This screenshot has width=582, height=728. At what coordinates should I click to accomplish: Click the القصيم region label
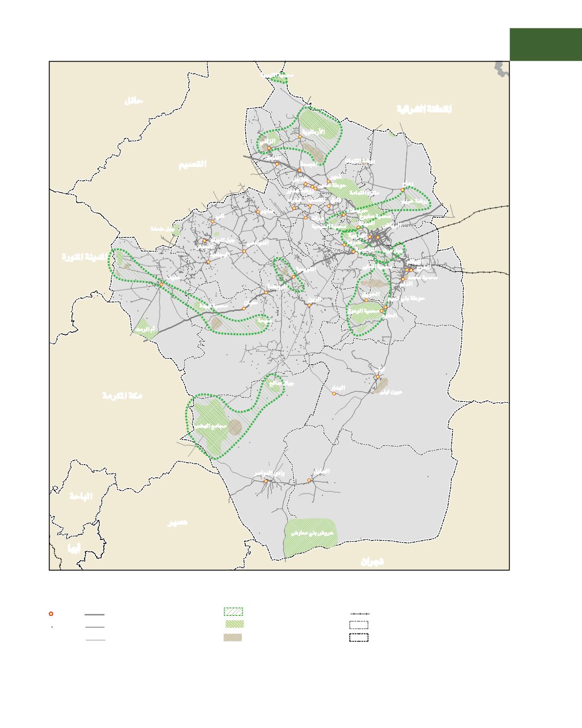pyautogui.click(x=192, y=164)
